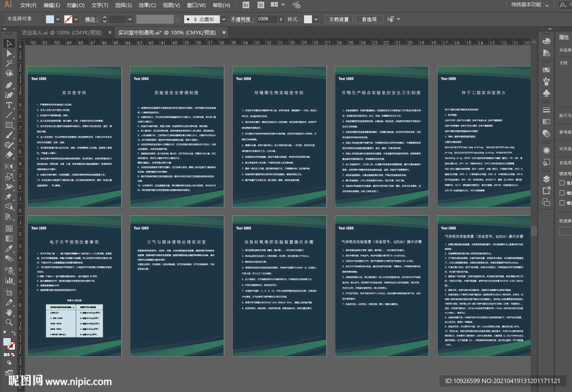Viewport: 572px width, 392px height.
Task: Select the Mesh tool
Action: coord(9,228)
